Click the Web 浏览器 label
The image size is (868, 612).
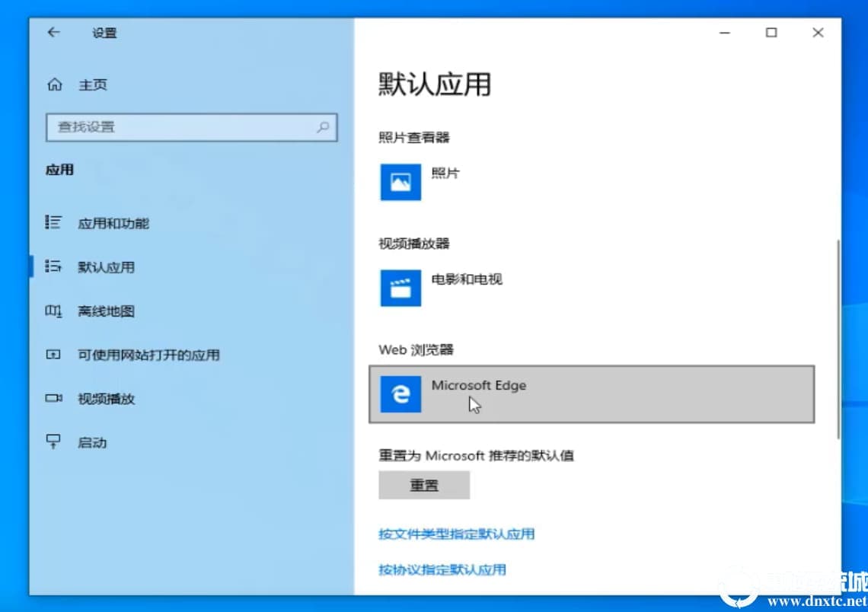(416, 349)
